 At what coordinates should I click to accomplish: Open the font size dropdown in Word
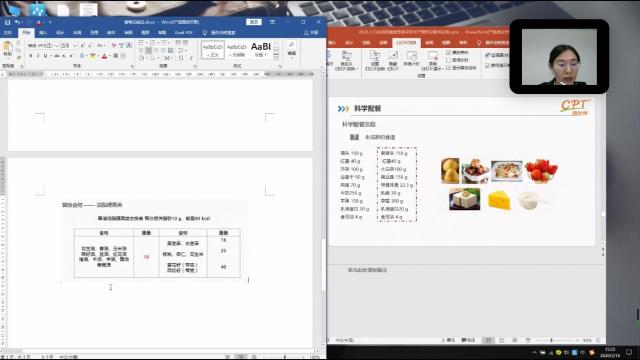[75, 46]
